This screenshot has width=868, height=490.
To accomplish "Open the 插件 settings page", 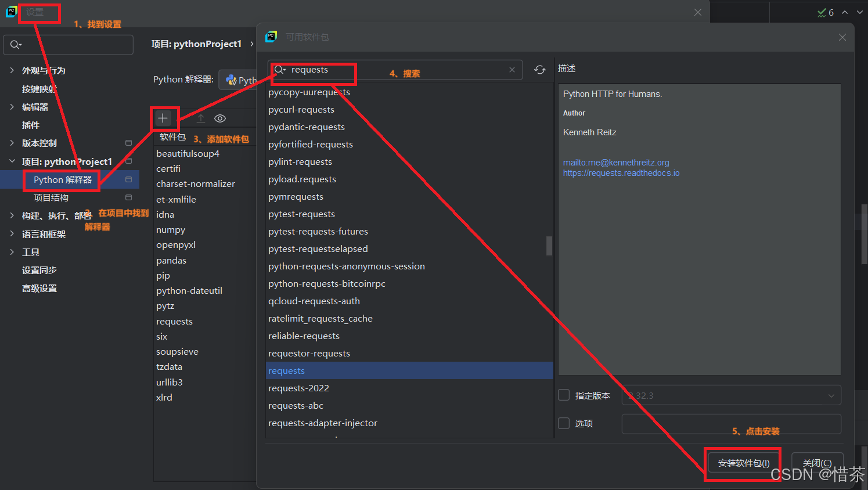I will 31,125.
